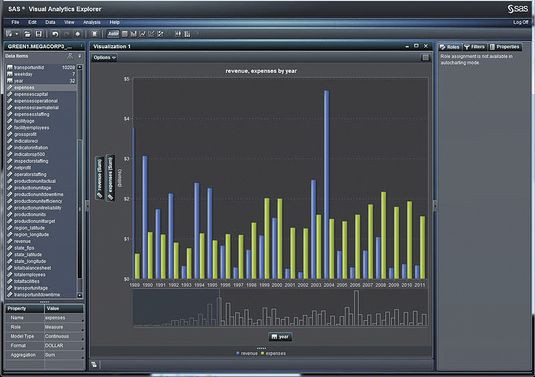Screen dimensions: 535x377
Task: Click the icon at the visualization's upper right corner
Action: (425, 58)
